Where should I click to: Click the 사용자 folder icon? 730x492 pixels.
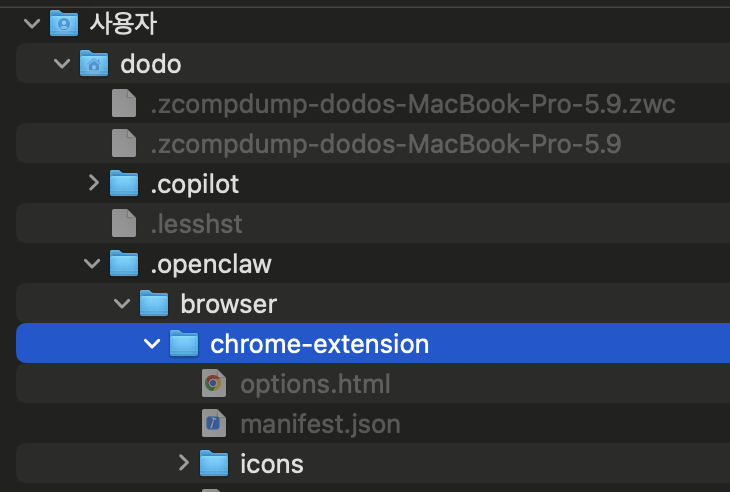[64, 22]
